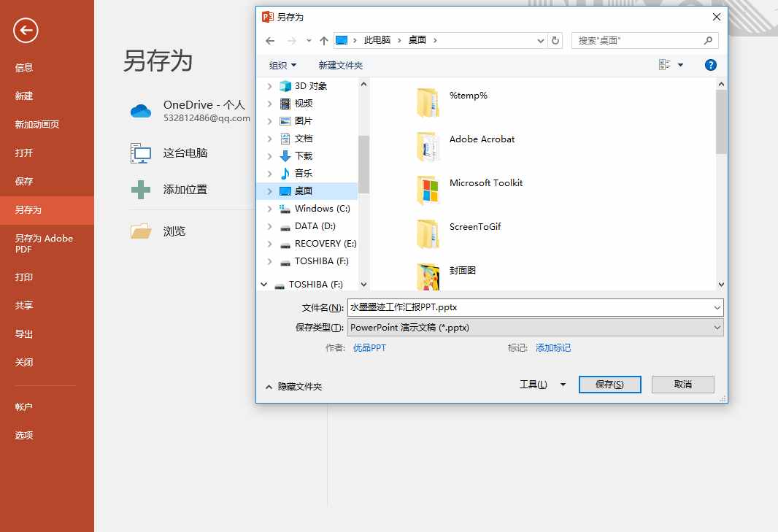778x532 pixels.
Task: Expand Windows (C:) in the navigation tree
Action: pyautogui.click(x=269, y=208)
